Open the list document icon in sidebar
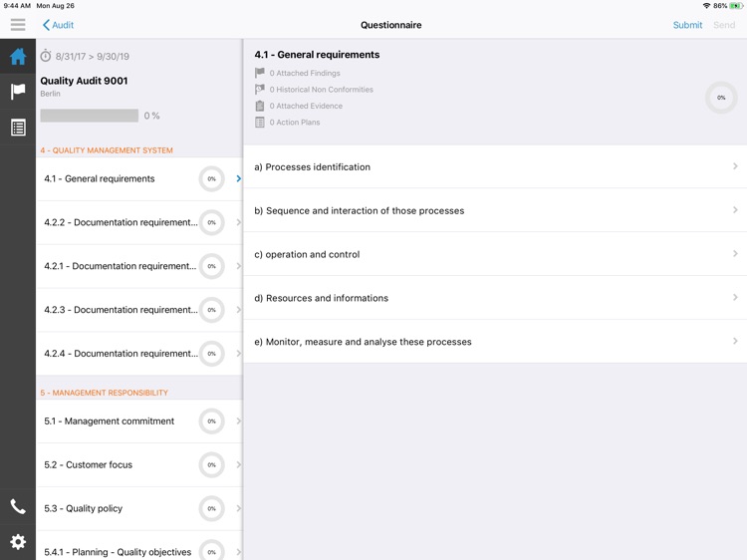The image size is (747, 560). [18, 128]
